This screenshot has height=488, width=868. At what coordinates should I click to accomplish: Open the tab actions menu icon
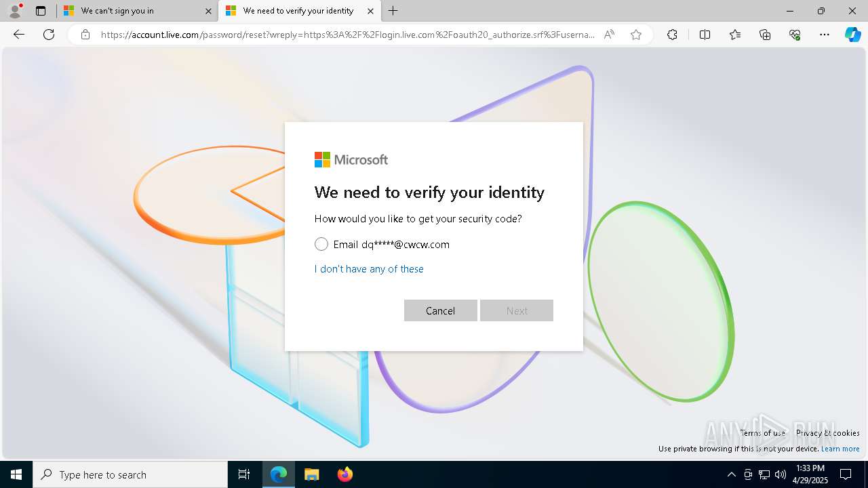[41, 11]
